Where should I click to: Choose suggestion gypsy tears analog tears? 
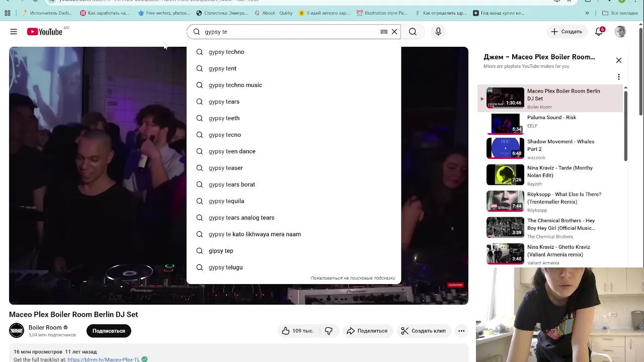click(x=294, y=218)
